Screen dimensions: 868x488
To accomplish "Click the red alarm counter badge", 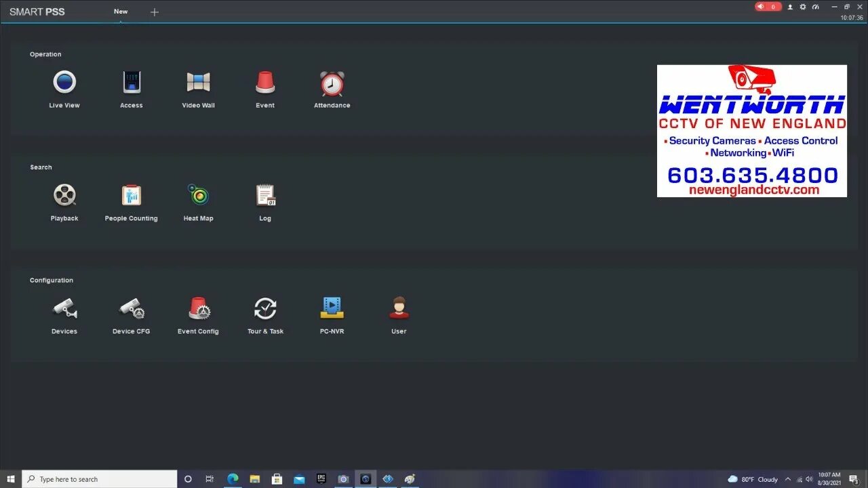I will click(x=768, y=7).
